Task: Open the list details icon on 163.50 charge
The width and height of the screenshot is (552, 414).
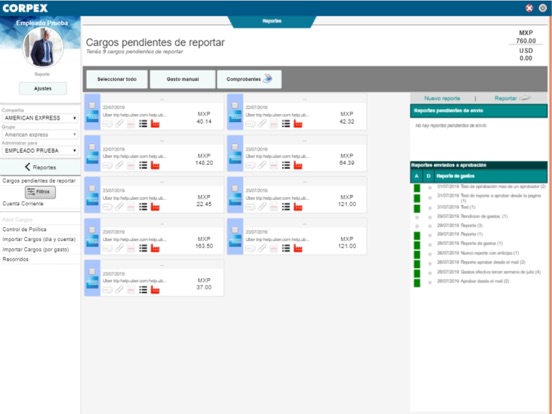Action: (143, 248)
